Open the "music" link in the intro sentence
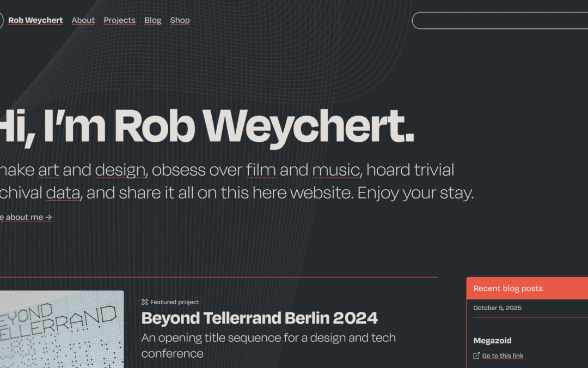 coord(335,170)
